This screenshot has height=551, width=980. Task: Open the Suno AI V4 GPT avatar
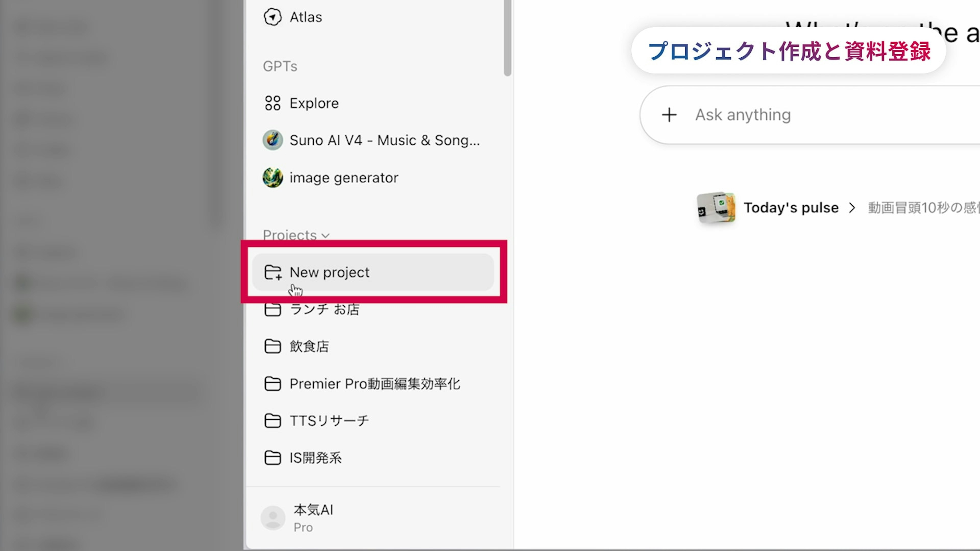(x=272, y=140)
